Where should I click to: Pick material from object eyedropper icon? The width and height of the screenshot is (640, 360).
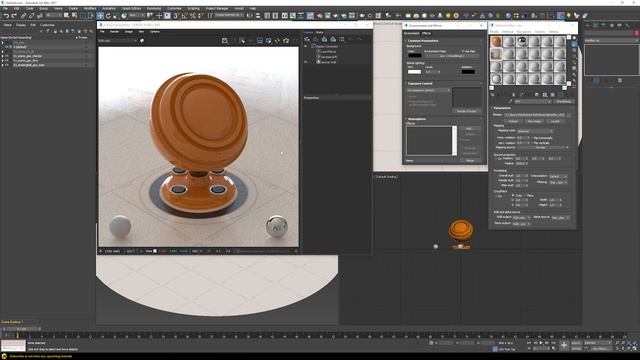[x=510, y=101]
